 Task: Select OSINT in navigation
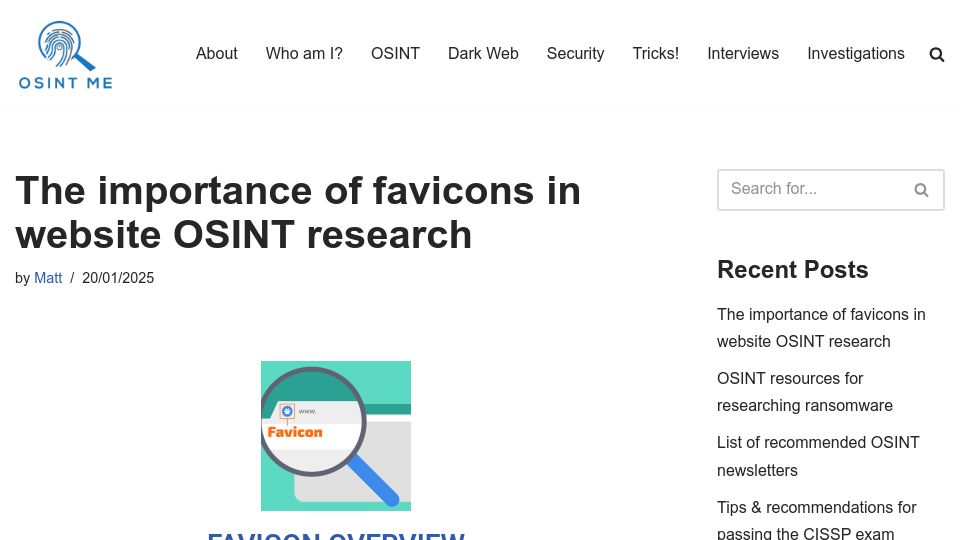(396, 54)
